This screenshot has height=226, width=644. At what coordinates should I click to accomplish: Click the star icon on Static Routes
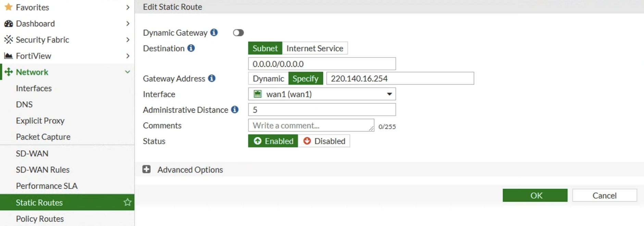click(x=127, y=202)
